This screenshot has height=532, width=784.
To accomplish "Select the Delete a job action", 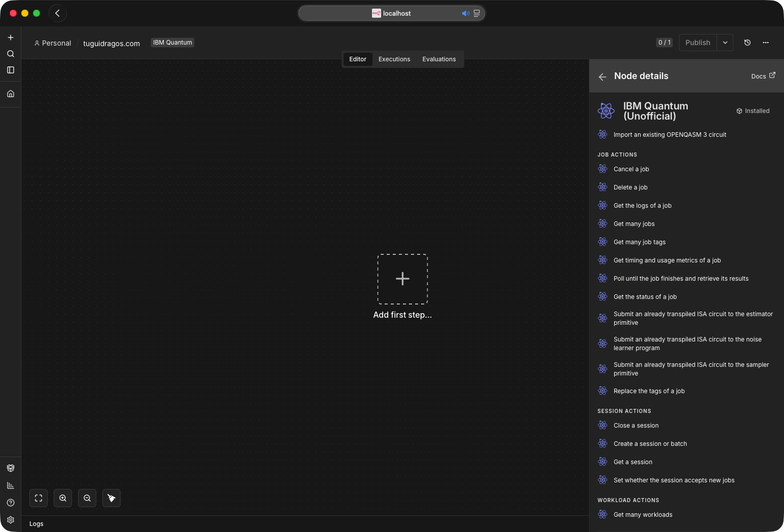I will pyautogui.click(x=687, y=187).
